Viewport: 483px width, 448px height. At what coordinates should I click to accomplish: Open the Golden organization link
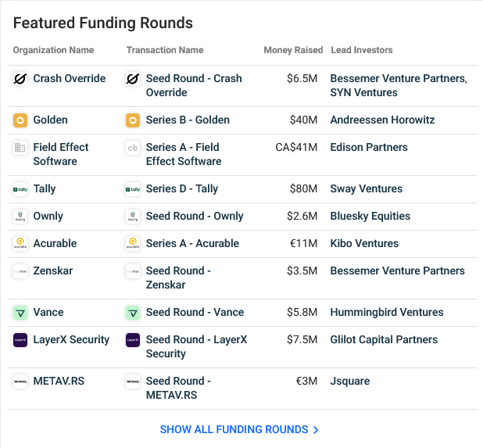[51, 120]
